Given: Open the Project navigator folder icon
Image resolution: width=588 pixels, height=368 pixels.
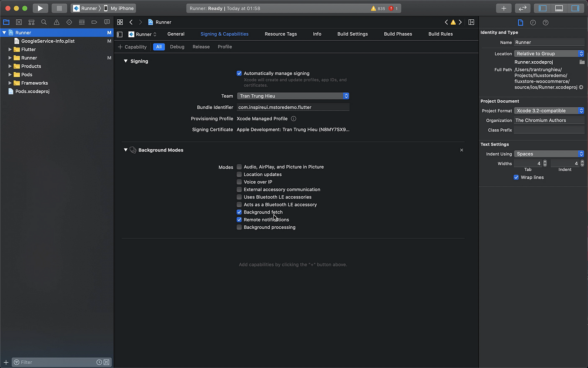Looking at the screenshot, I should click(x=6, y=22).
